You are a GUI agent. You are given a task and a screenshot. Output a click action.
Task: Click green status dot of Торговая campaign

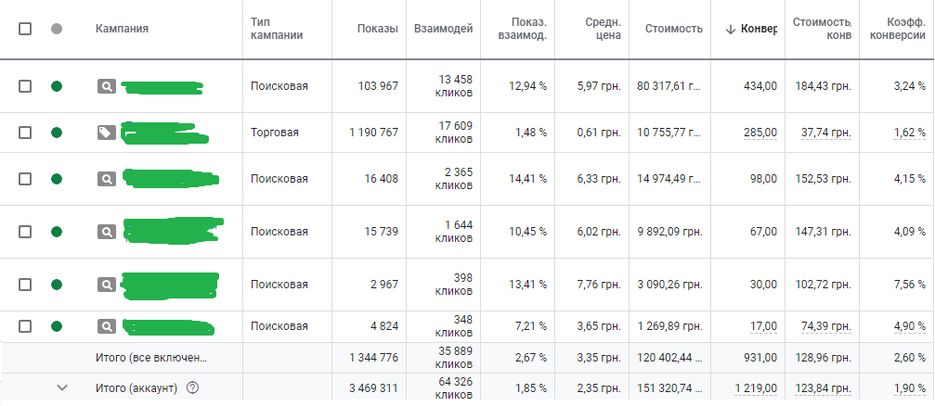pyautogui.click(x=57, y=132)
